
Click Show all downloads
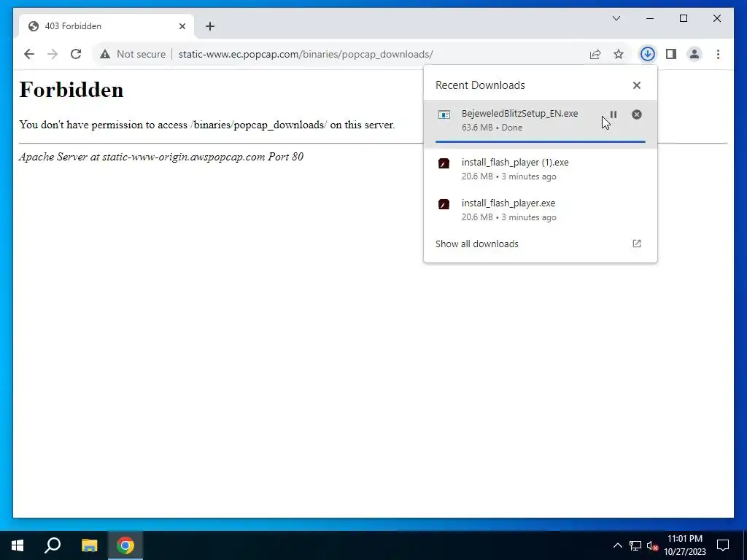(477, 244)
